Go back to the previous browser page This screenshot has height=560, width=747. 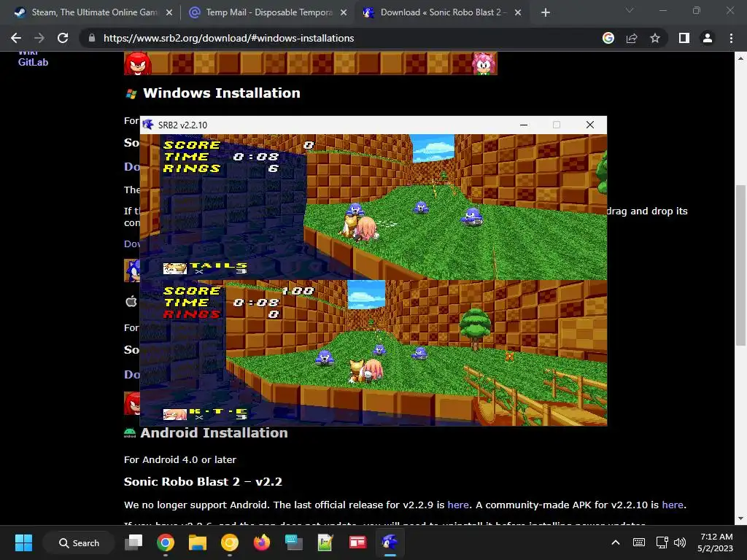pyautogui.click(x=16, y=38)
